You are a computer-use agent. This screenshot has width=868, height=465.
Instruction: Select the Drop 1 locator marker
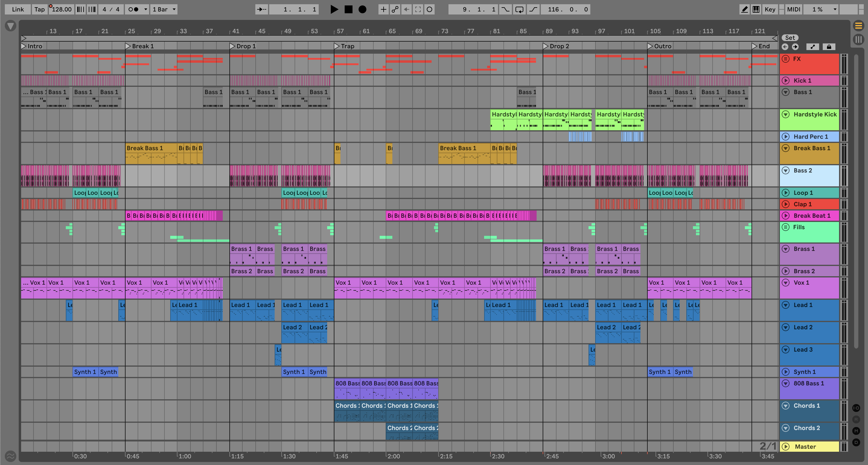pyautogui.click(x=232, y=46)
